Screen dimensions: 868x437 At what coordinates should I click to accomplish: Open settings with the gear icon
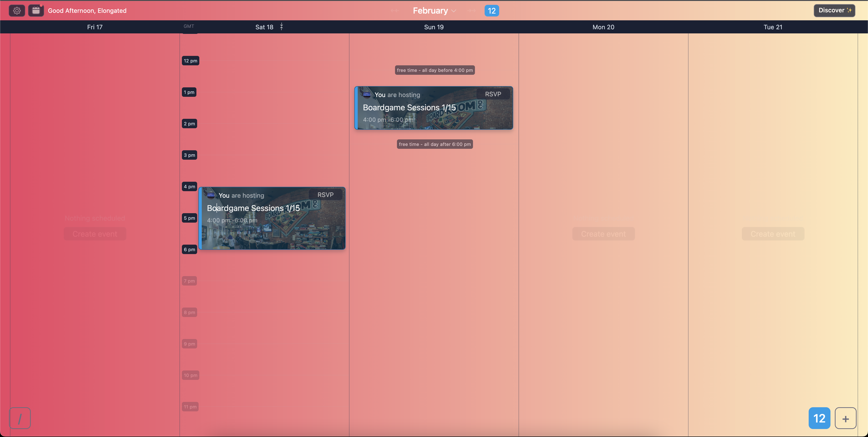coord(17,11)
